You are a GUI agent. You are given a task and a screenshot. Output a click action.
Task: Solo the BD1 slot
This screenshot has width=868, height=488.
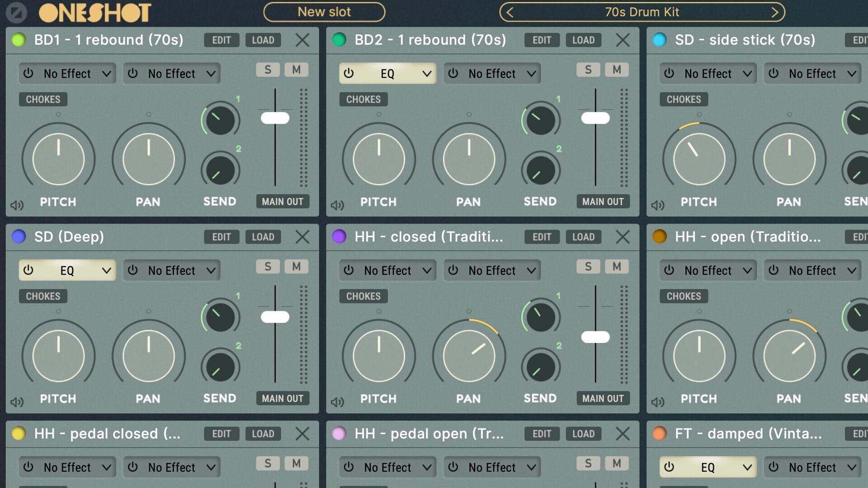[268, 70]
